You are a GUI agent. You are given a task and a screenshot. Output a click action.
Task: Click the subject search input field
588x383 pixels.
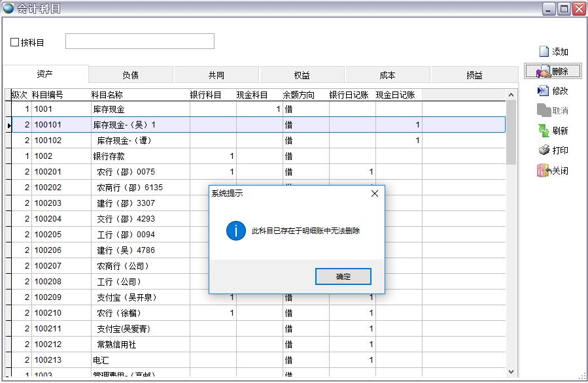point(139,42)
